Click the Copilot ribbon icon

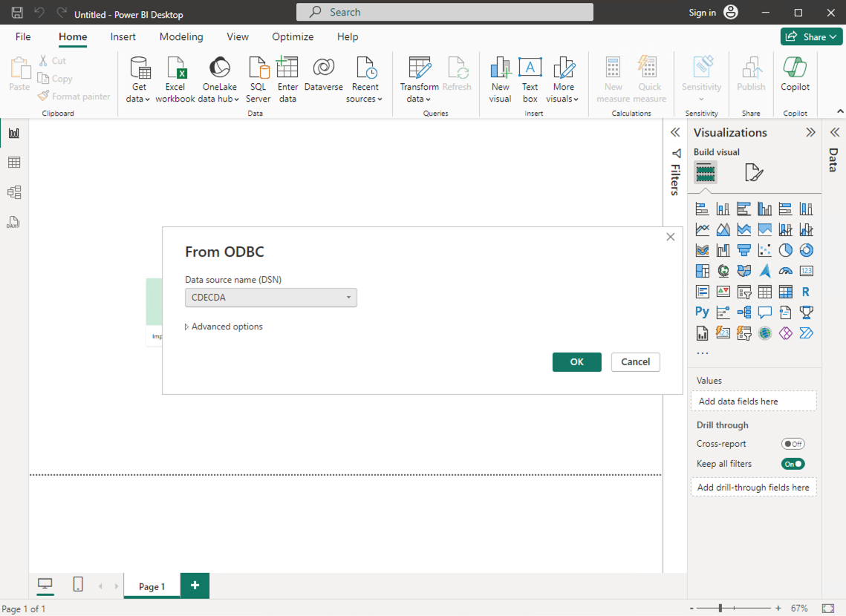tap(795, 69)
